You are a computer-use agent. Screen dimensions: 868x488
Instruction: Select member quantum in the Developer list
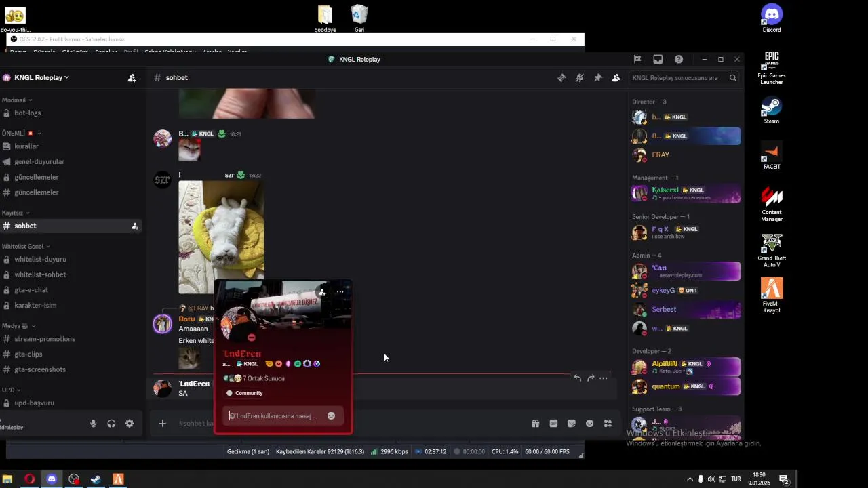[685, 386]
